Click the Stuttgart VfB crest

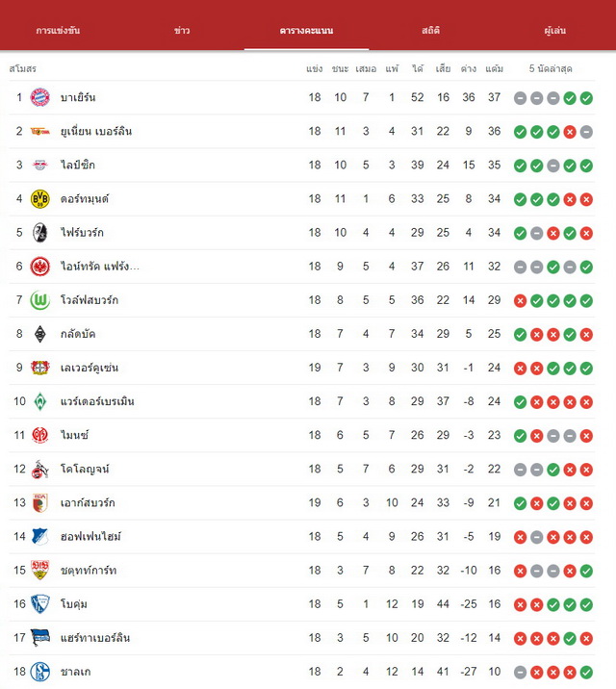click(x=40, y=571)
